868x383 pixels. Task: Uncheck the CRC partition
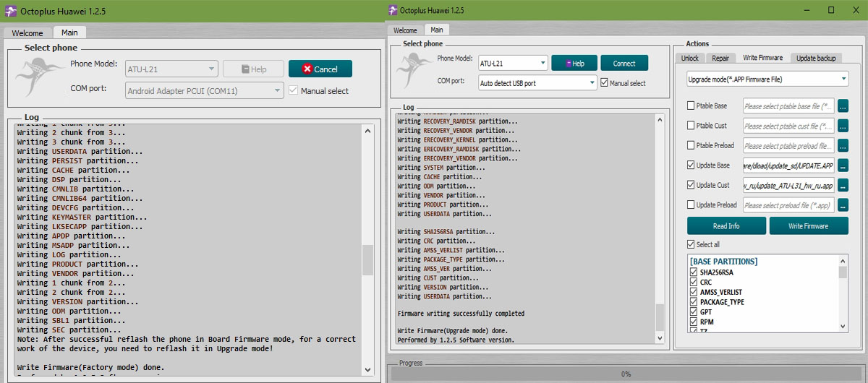point(694,283)
